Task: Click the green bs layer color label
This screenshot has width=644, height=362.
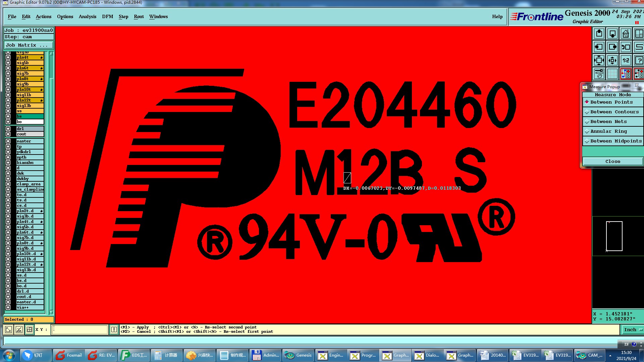Action: tap(30, 116)
